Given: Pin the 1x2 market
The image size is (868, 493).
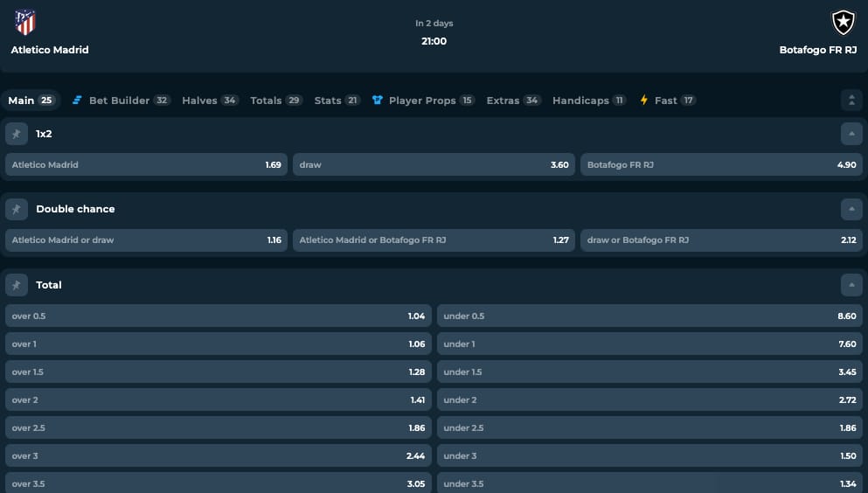Looking at the screenshot, I should (17, 134).
